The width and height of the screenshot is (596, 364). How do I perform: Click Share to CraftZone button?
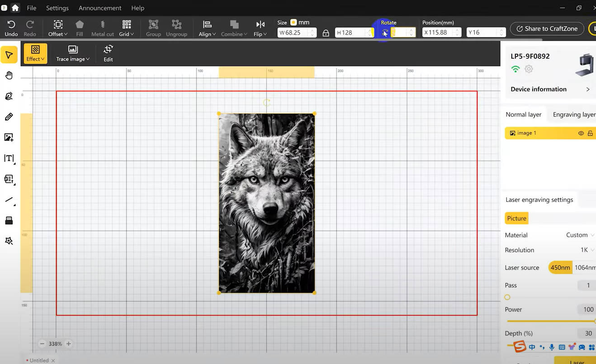546,28
